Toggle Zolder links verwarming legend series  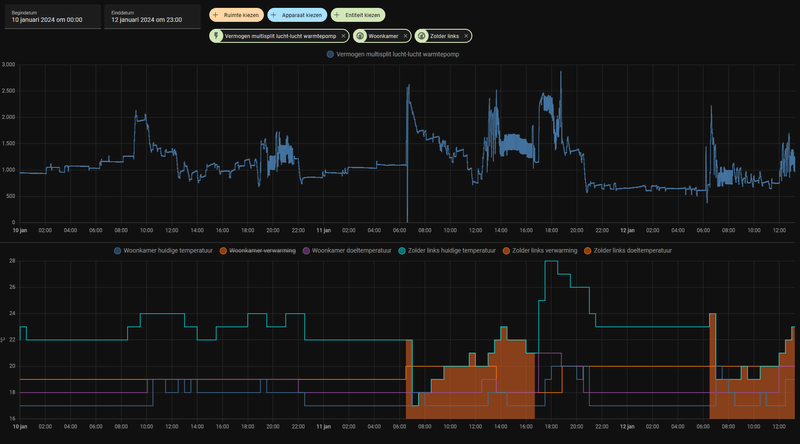(x=540, y=251)
